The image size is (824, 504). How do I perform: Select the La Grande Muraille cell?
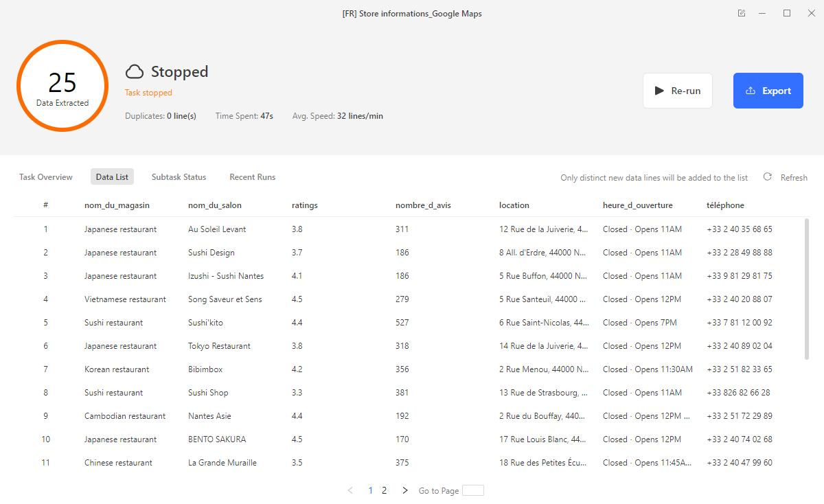pyautogui.click(x=222, y=463)
